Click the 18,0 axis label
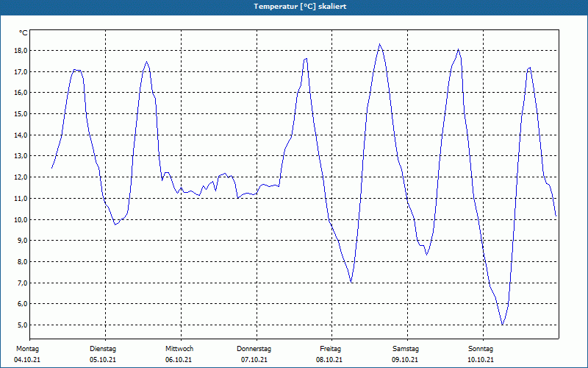Image resolution: width=588 pixels, height=368 pixels. [x=21, y=51]
